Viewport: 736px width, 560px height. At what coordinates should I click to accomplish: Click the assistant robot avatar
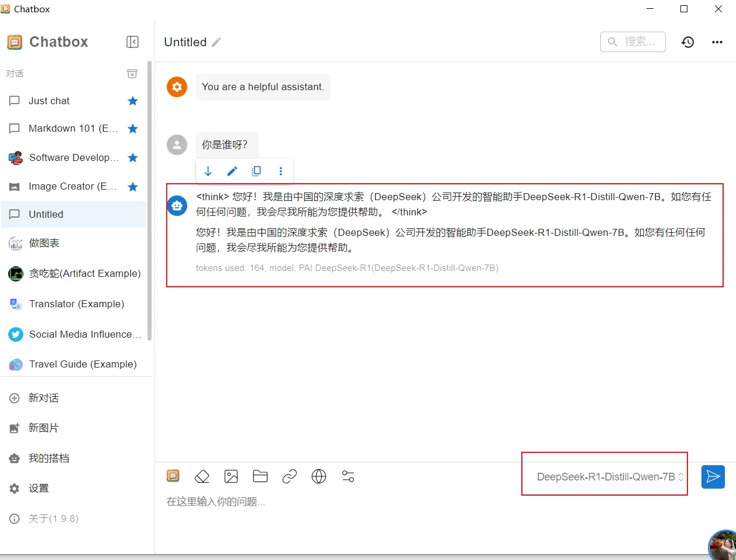click(177, 205)
